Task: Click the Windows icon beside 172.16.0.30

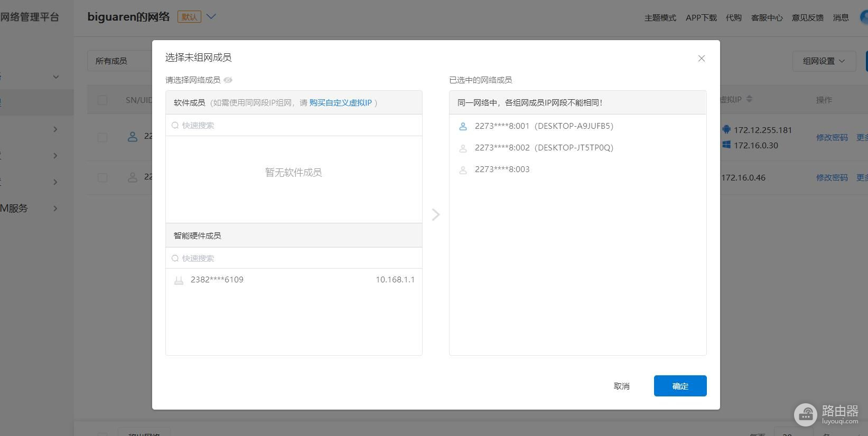Action: 726,145
